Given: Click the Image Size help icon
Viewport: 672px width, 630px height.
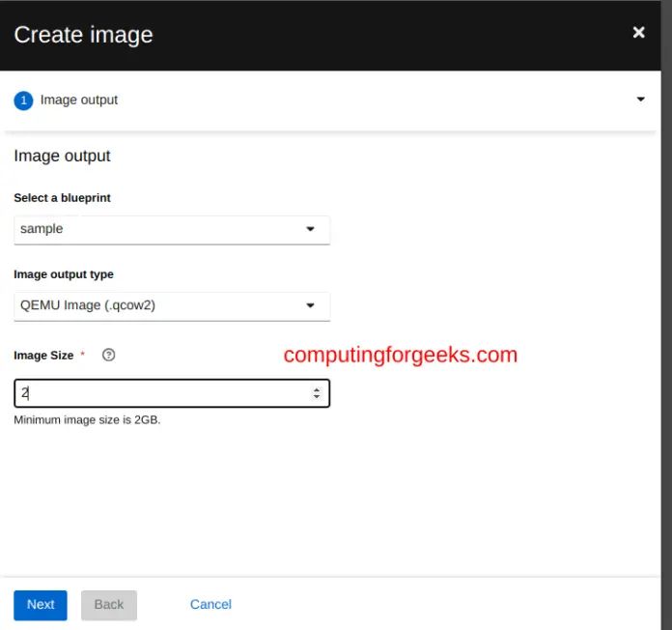Looking at the screenshot, I should pyautogui.click(x=108, y=355).
